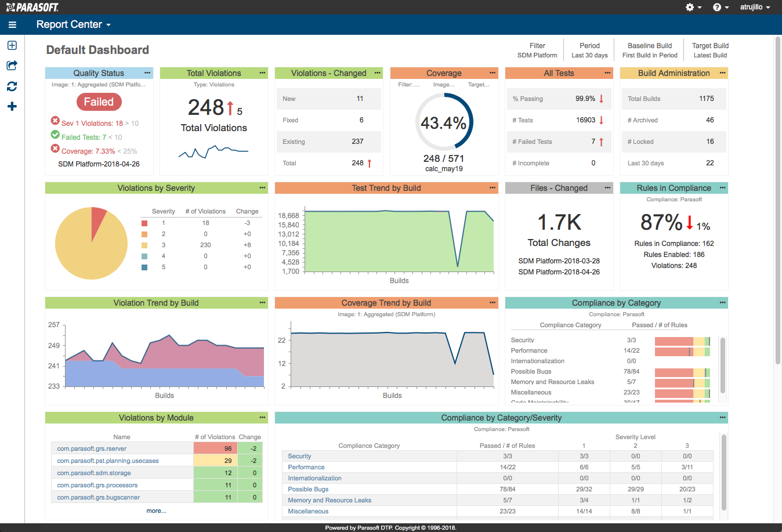
Task: Click the Target Build Latest Build selector
Action: (x=710, y=50)
